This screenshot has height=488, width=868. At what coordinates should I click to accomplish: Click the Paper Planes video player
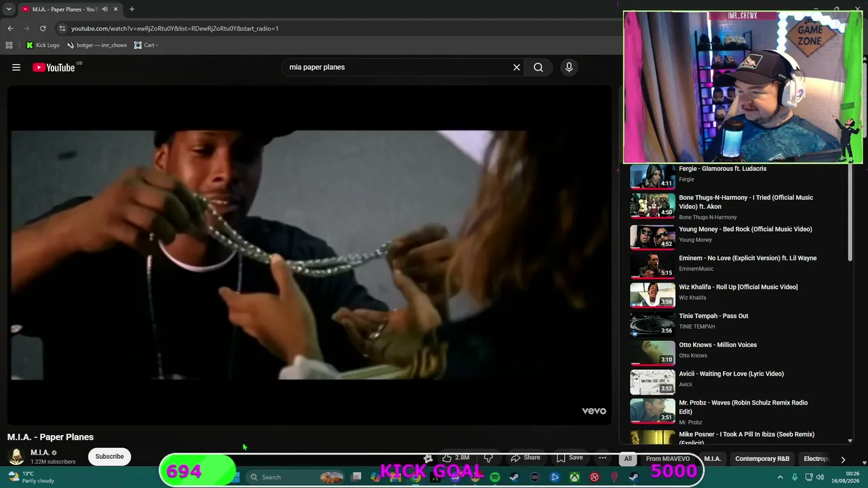tap(309, 255)
